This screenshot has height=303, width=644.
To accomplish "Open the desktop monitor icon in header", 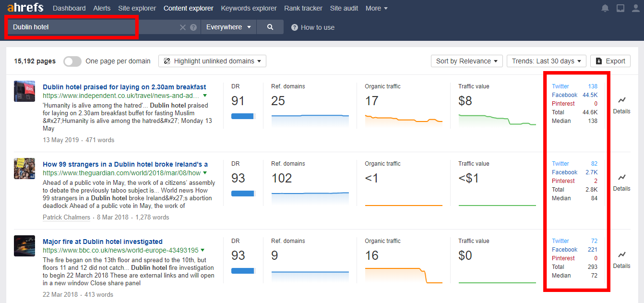I will [620, 8].
